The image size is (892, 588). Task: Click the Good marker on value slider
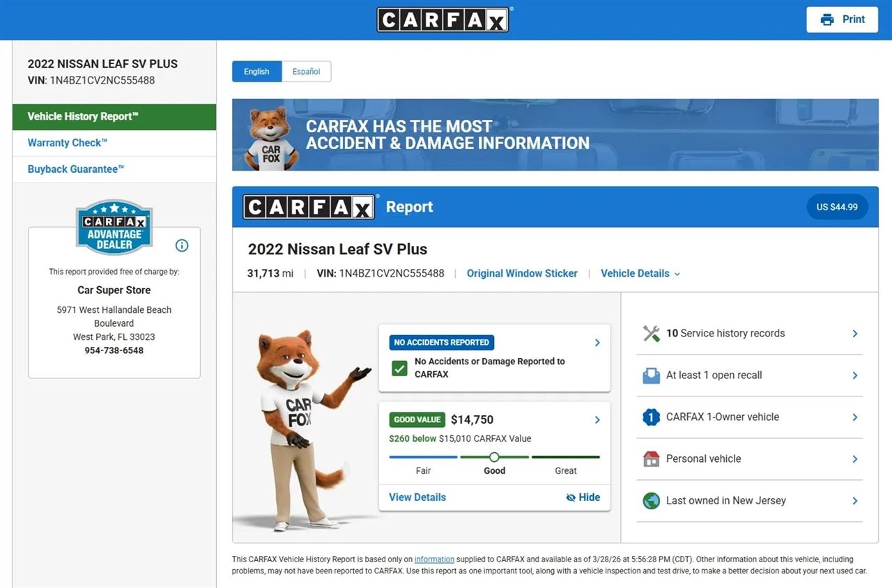[494, 457]
